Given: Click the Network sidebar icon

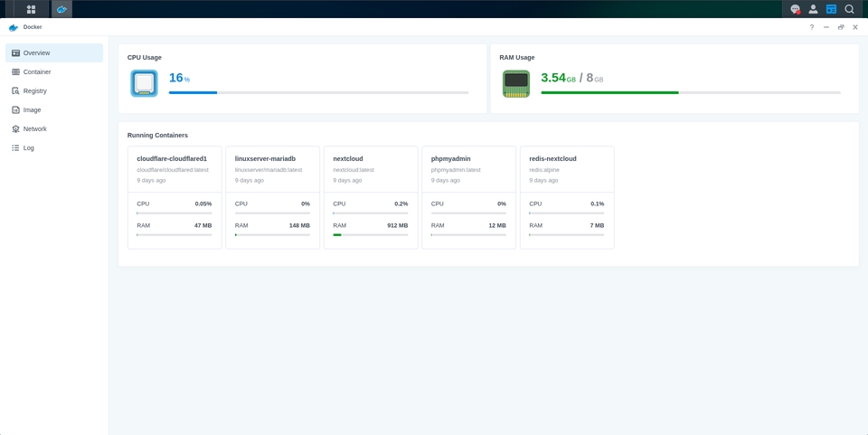Looking at the screenshot, I should click(15, 129).
